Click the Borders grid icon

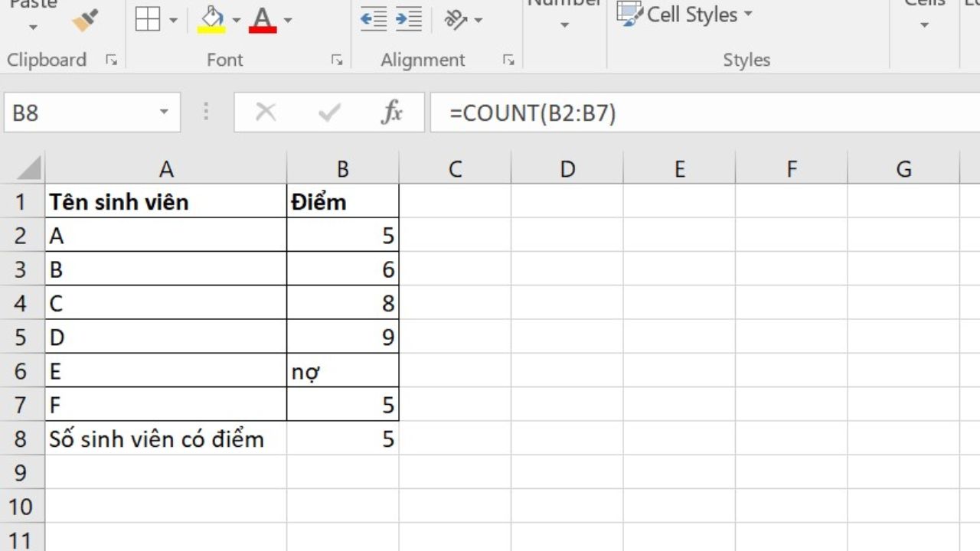[x=147, y=20]
